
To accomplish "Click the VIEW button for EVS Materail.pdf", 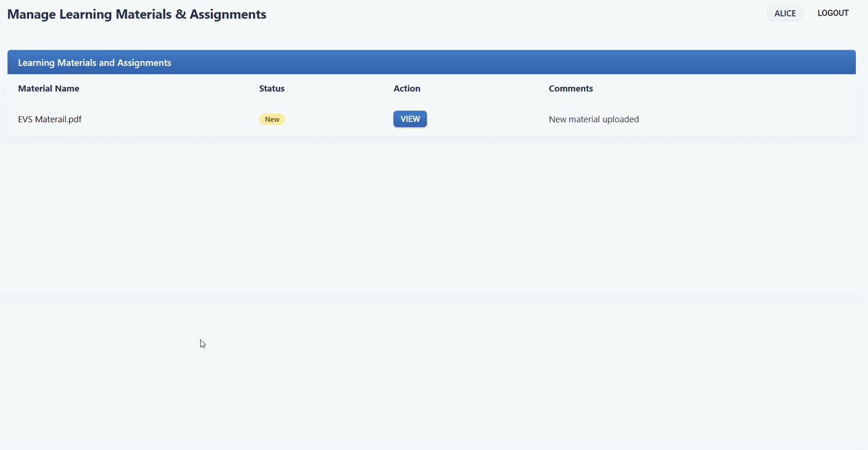I will coord(410,119).
